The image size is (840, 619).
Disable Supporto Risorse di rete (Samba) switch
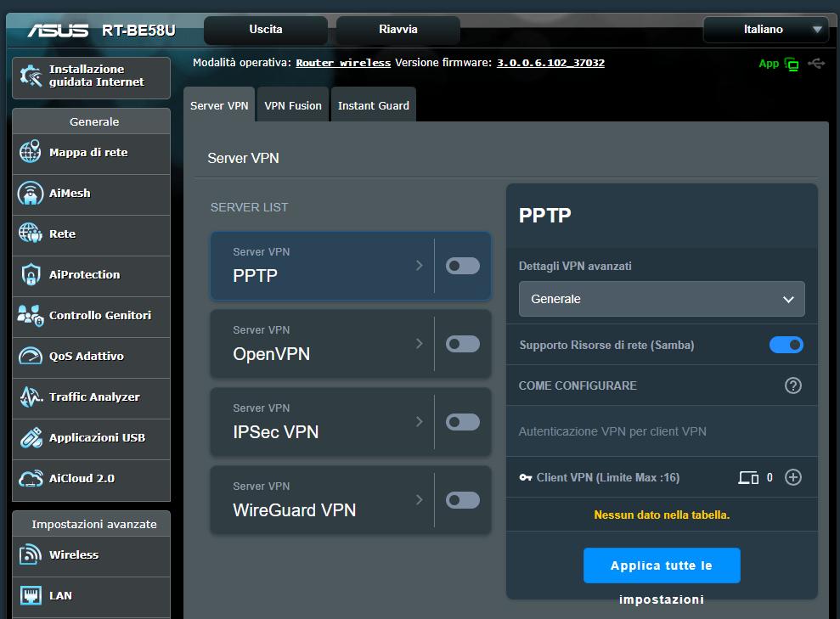[786, 345]
